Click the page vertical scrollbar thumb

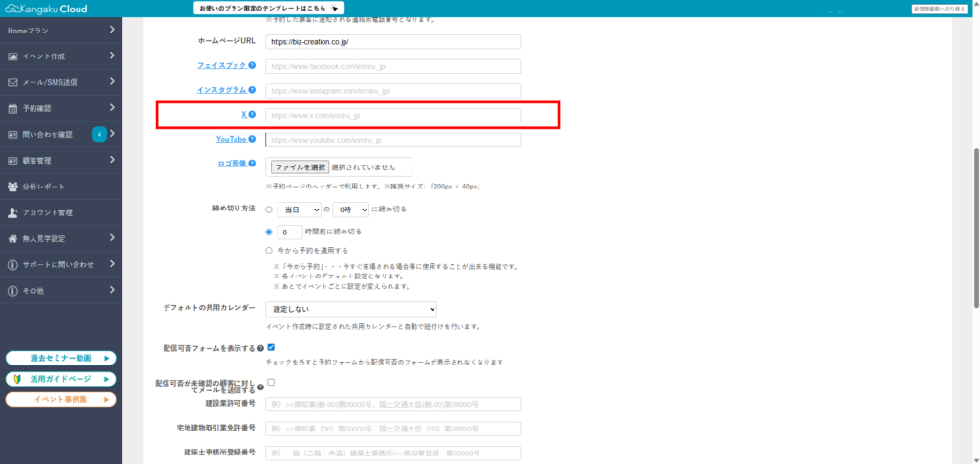pyautogui.click(x=976, y=228)
